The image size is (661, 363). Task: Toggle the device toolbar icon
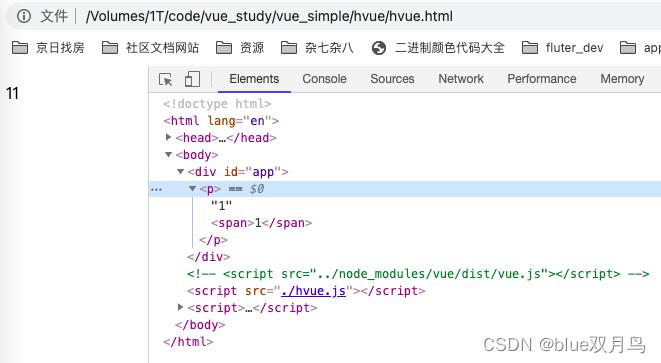[x=192, y=79]
